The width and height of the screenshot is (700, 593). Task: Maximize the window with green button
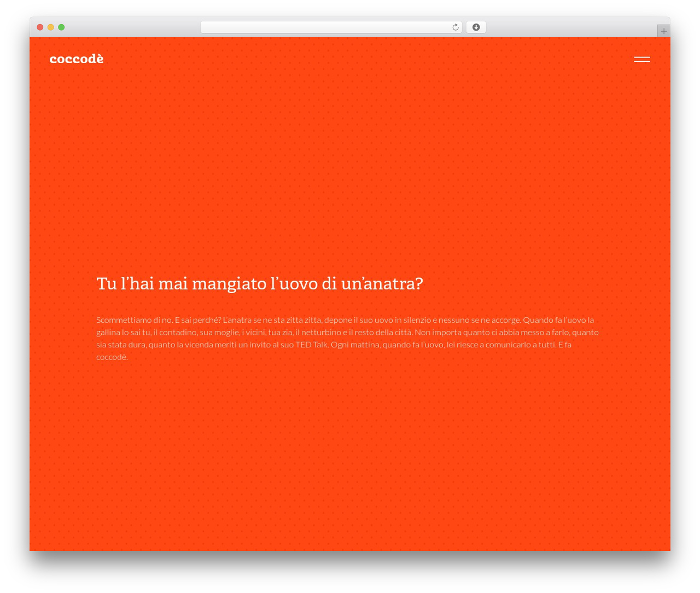pyautogui.click(x=61, y=27)
